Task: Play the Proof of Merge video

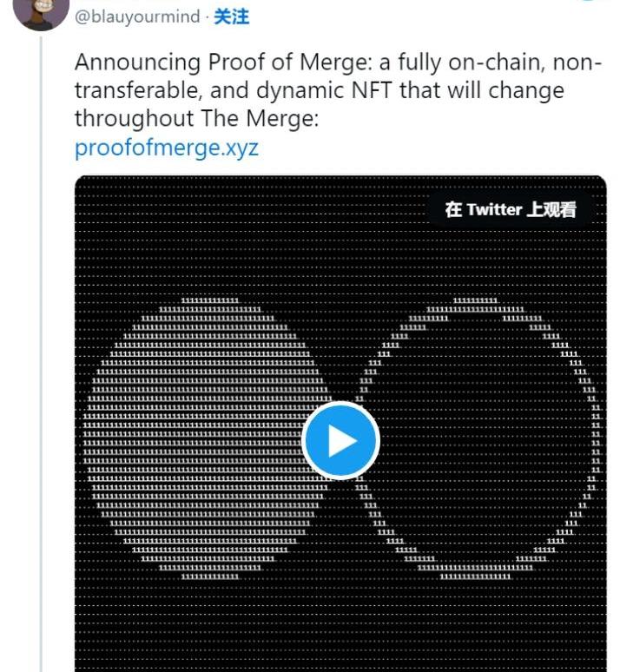Action: click(x=340, y=441)
